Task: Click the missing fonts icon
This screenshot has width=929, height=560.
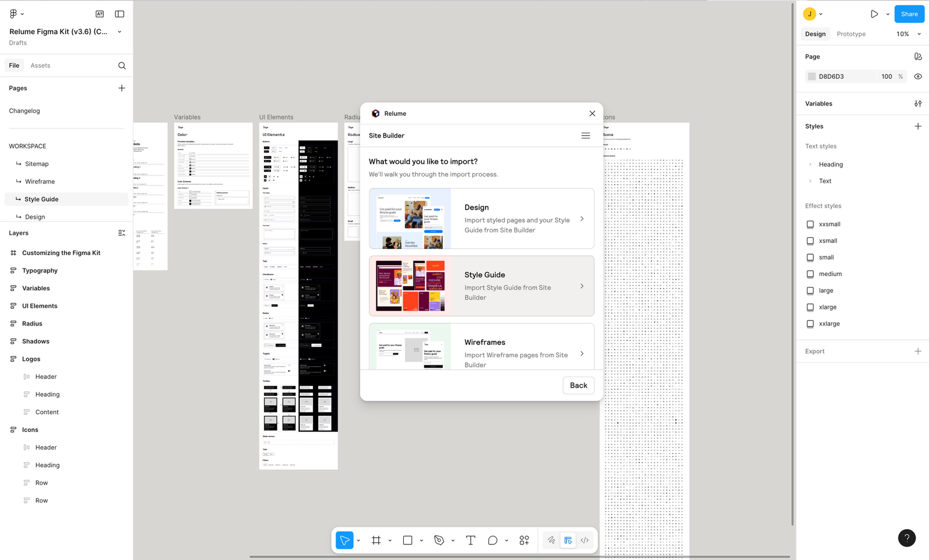Action: pyautogui.click(x=100, y=14)
